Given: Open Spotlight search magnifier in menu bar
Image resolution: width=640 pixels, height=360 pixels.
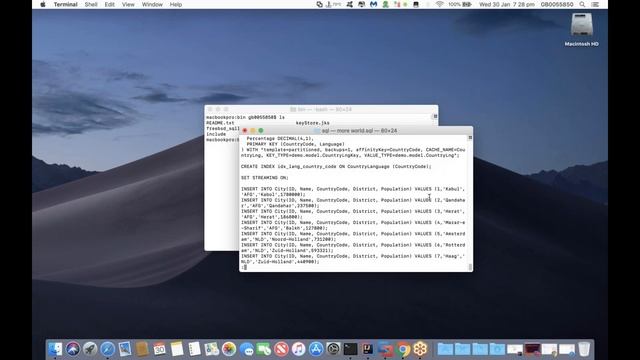Looking at the screenshot, I should point(582,4).
